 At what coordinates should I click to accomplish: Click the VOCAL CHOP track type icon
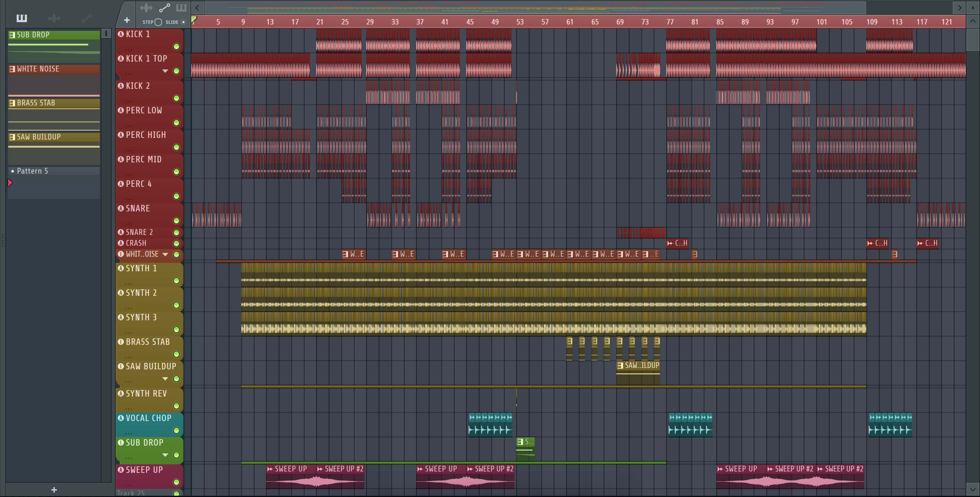point(121,418)
